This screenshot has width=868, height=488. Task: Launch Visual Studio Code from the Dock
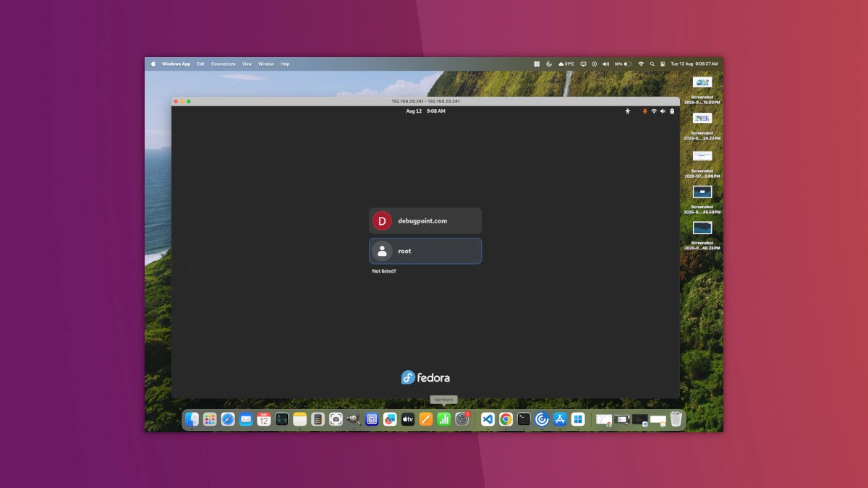pos(488,419)
